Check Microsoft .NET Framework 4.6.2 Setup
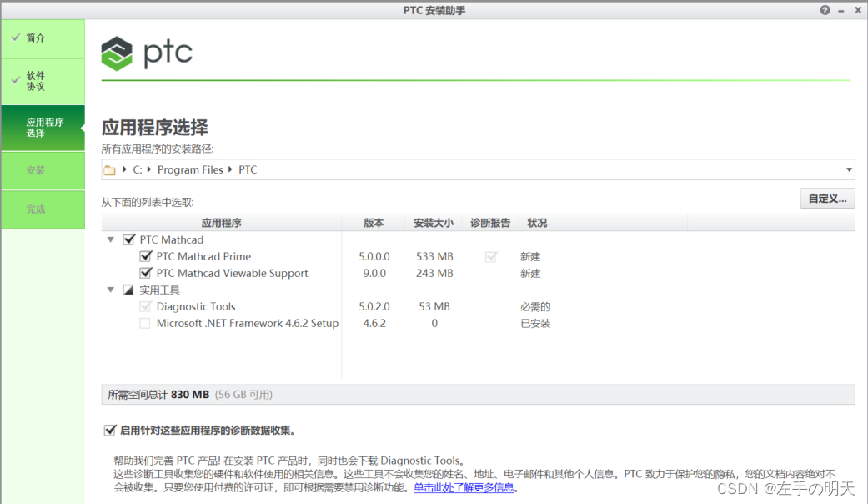 coord(145,323)
